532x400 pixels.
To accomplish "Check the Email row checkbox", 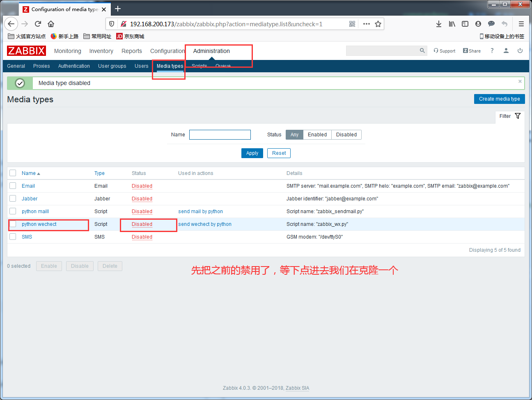I will pos(13,186).
